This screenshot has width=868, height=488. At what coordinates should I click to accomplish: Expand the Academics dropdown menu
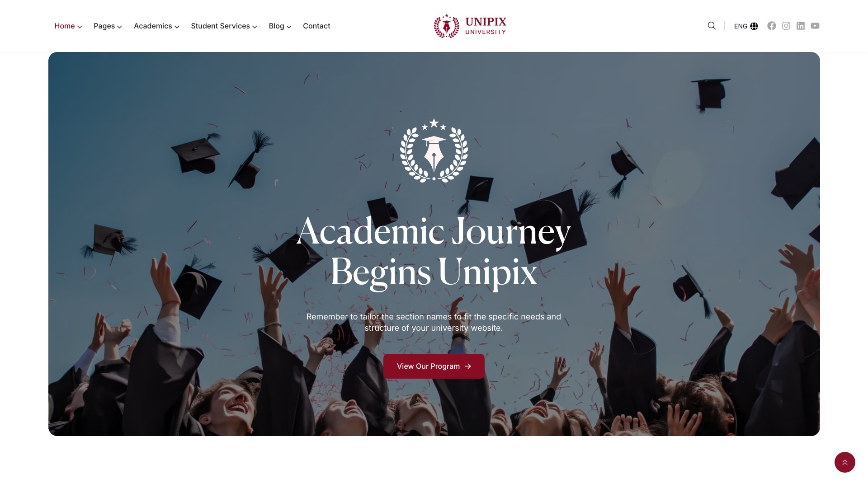point(156,26)
